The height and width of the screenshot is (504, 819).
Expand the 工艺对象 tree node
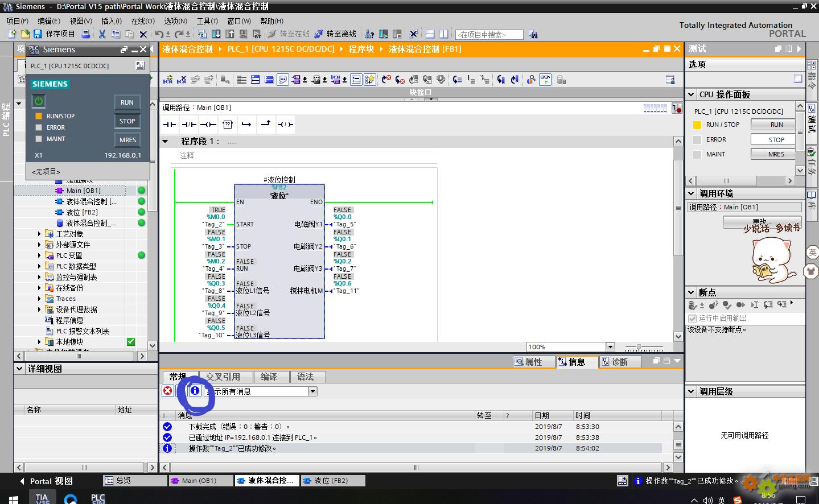click(x=39, y=234)
